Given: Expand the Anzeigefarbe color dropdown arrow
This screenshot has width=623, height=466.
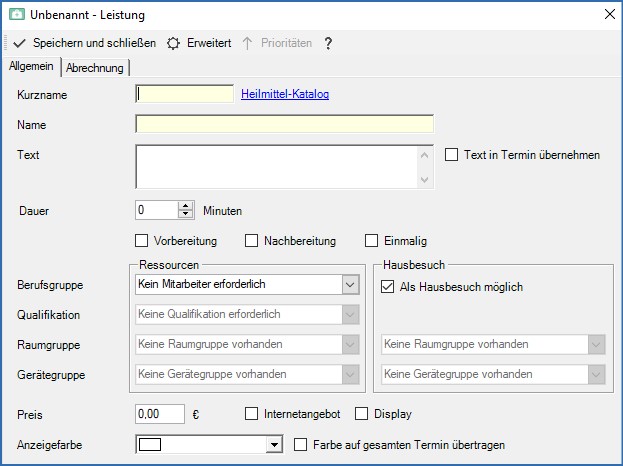Looking at the screenshot, I should pos(274,445).
